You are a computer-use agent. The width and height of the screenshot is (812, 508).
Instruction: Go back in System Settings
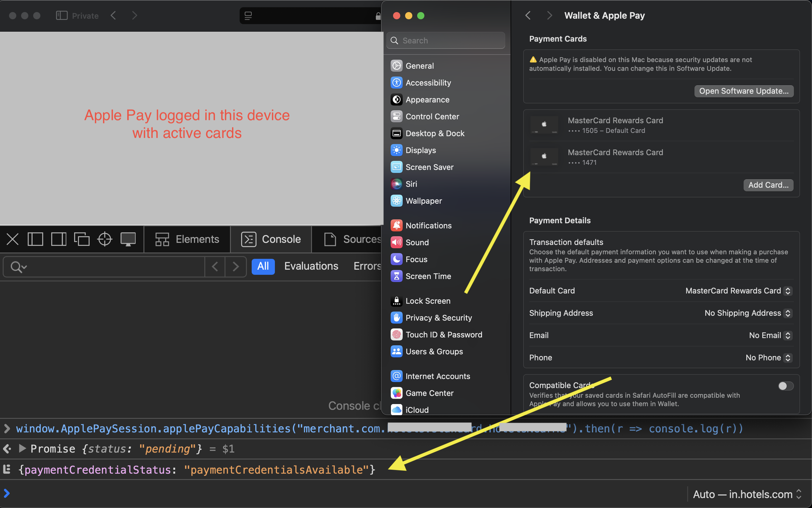528,15
